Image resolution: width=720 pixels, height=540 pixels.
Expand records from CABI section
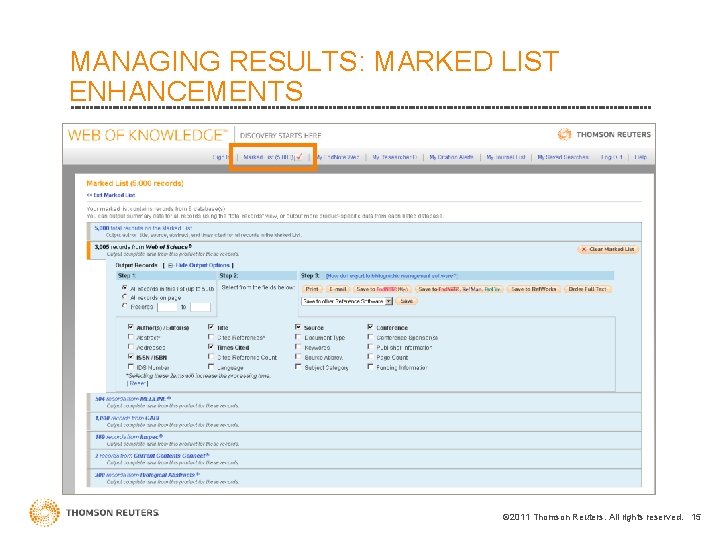[x=127, y=418]
